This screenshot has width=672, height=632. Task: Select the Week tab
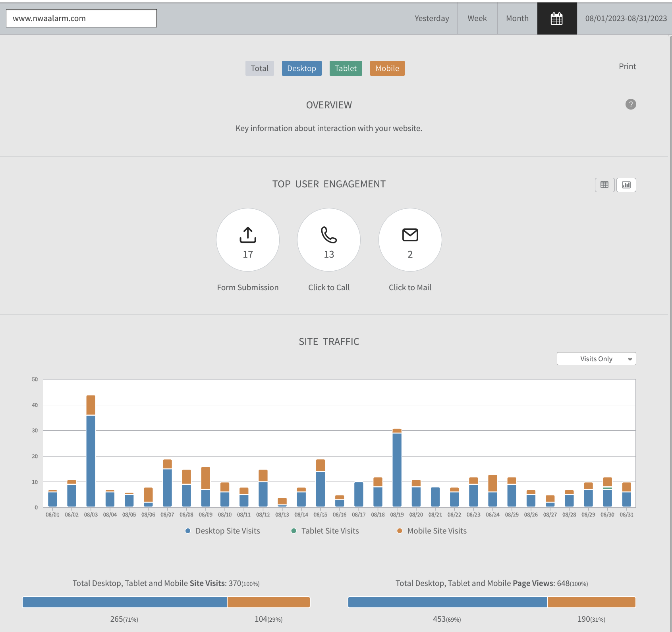[477, 19]
